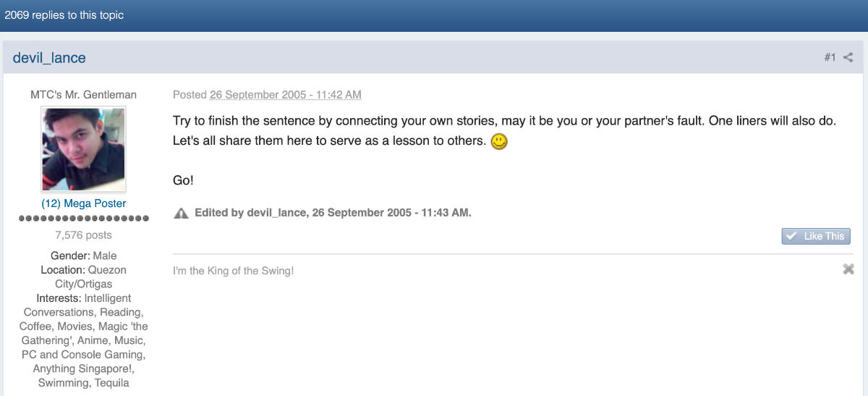Viewport: 868px width, 396px height.
Task: Click the Gender: Male profile field
Action: [84, 256]
